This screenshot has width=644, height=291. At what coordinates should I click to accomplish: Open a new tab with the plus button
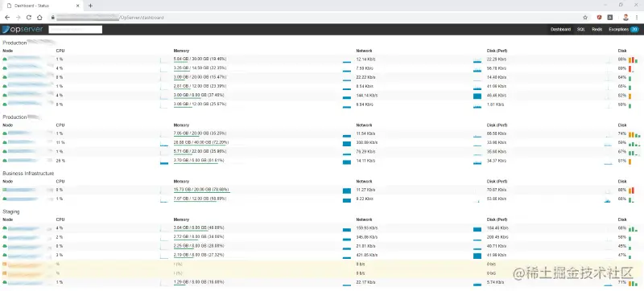[x=90, y=6]
